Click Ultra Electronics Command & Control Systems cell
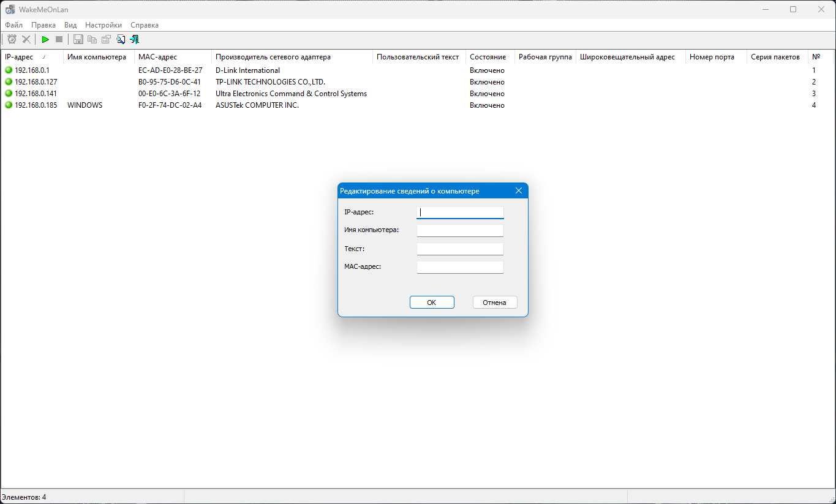836x504 pixels. click(291, 94)
